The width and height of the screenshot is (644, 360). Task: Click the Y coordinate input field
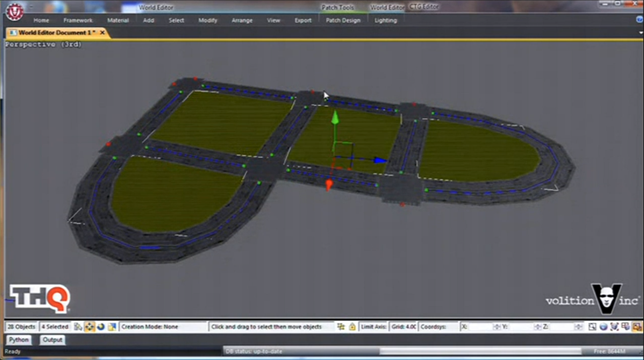(x=521, y=327)
